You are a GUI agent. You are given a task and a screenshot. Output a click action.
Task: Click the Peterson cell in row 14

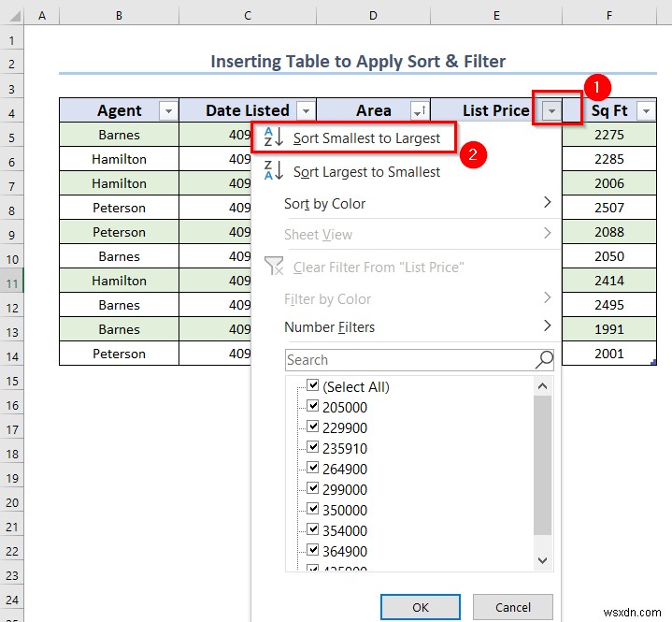click(119, 354)
